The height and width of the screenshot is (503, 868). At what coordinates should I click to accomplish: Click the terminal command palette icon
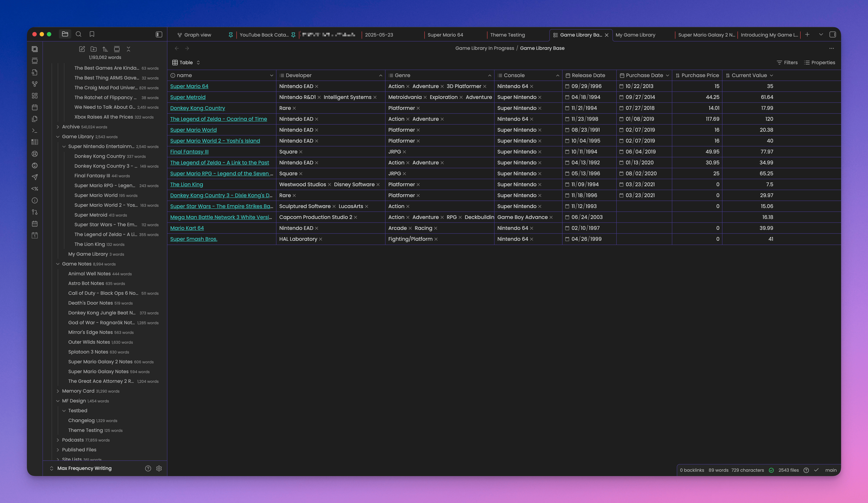click(35, 130)
